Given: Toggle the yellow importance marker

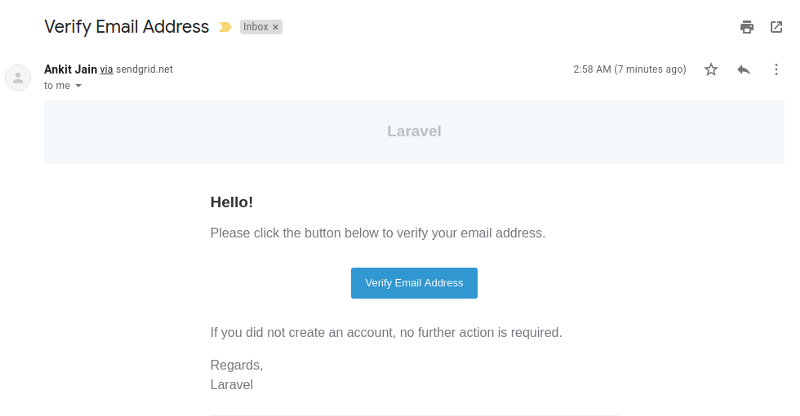Looking at the screenshot, I should [226, 27].
